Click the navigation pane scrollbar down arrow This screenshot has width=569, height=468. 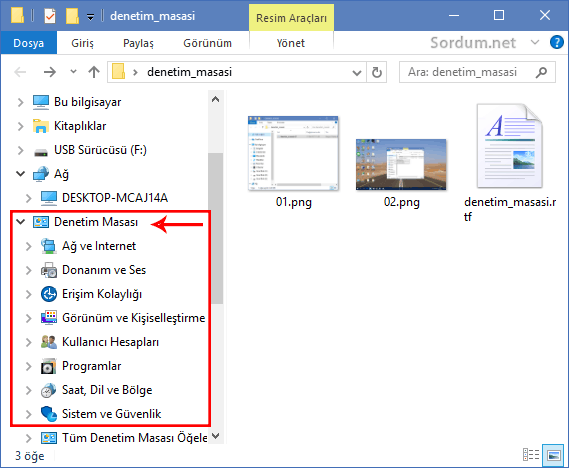click(x=216, y=435)
